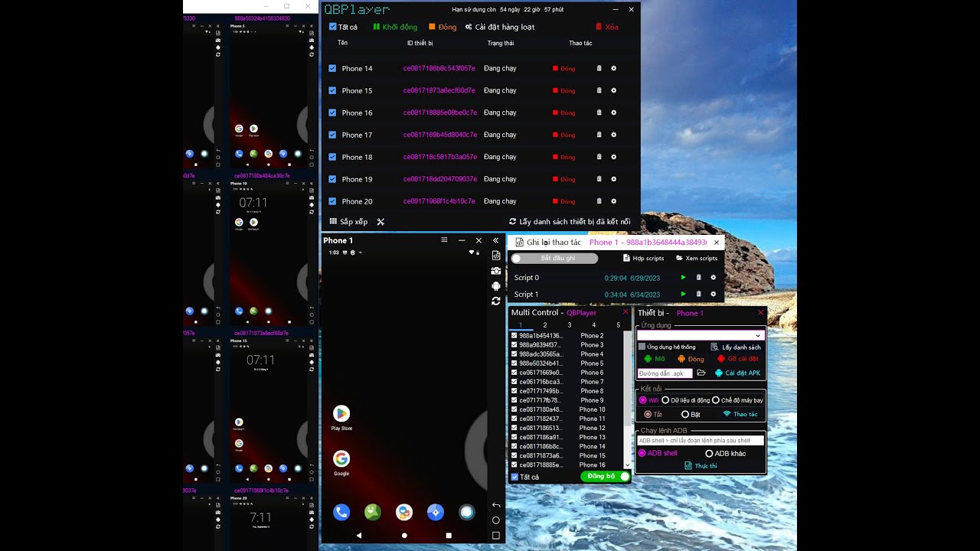Uncheck the Phone 14 row checkbox
Image resolution: width=980 pixels, height=551 pixels.
point(332,68)
